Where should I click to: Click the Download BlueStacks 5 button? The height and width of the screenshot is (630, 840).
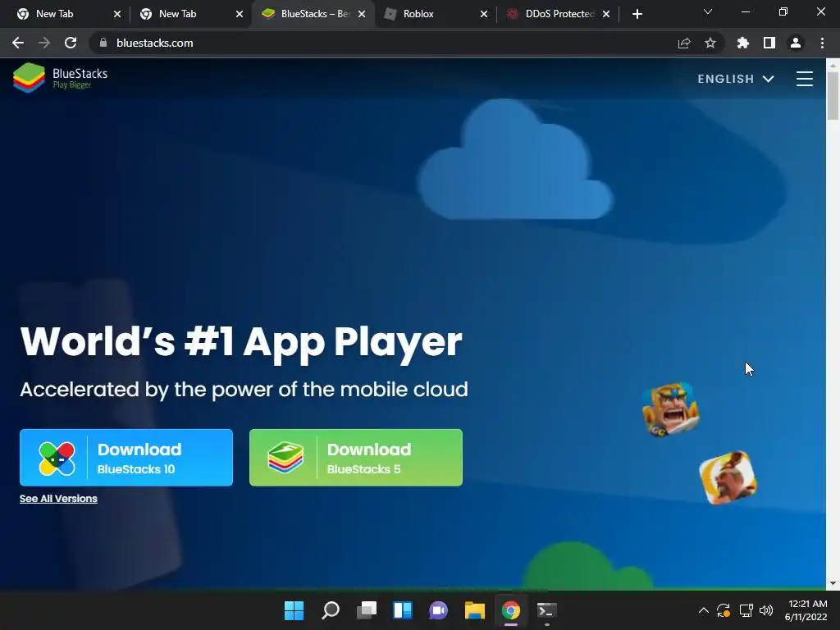356,458
